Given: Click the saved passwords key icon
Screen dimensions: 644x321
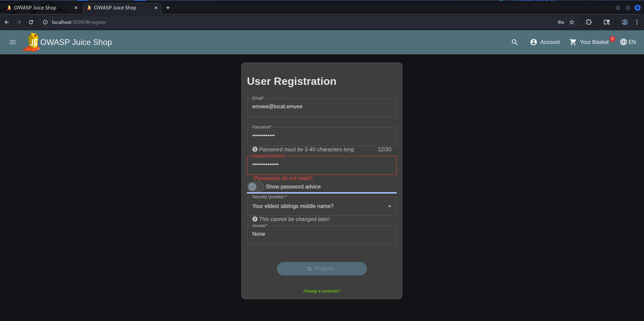Looking at the screenshot, I should (561, 22).
